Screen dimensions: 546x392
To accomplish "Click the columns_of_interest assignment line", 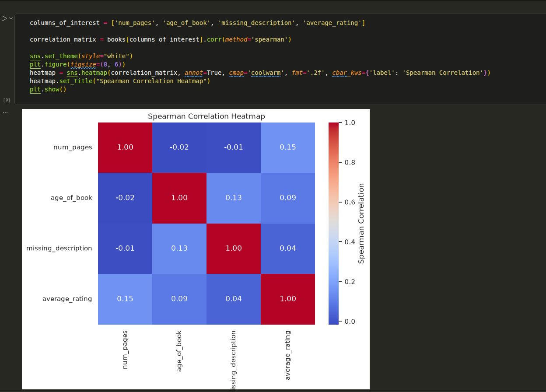I will point(197,22).
